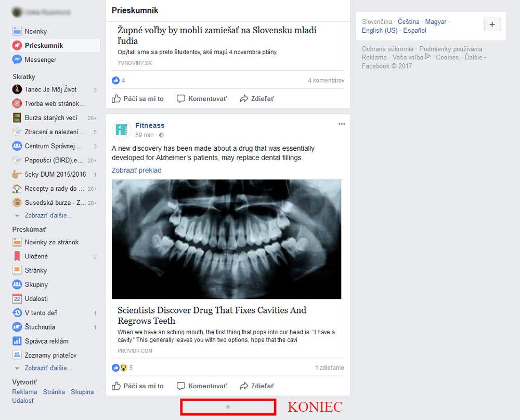Click Burza starých vecí group icon
Viewport: 520px width, 420px height.
[17, 117]
